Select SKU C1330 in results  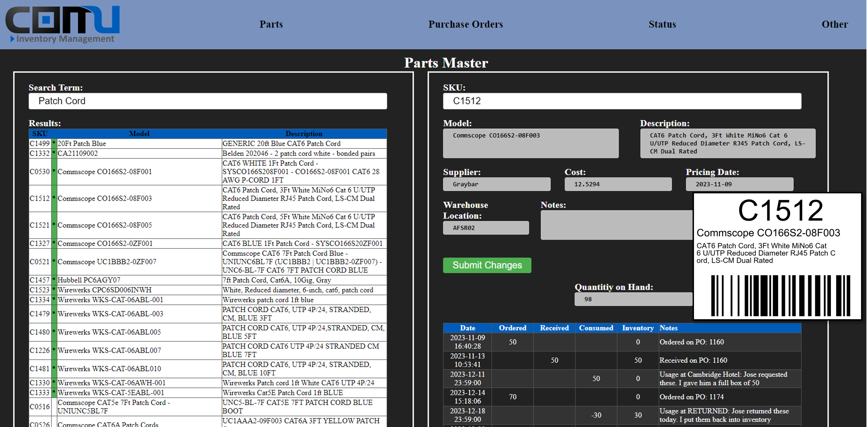40,383
